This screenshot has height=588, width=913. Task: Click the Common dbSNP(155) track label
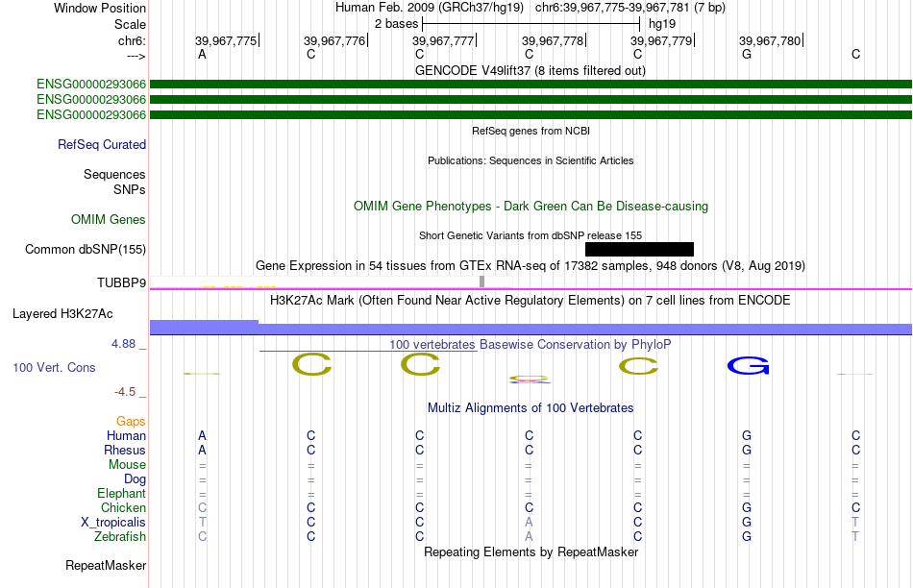pos(85,249)
